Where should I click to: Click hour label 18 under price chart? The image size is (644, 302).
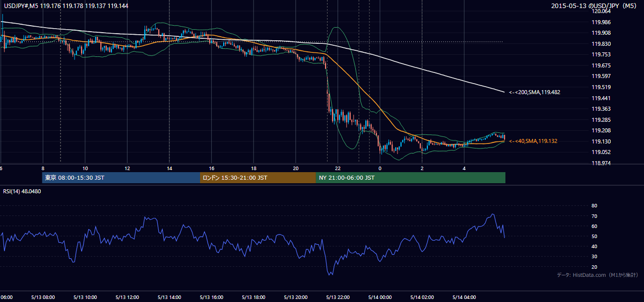[253, 169]
